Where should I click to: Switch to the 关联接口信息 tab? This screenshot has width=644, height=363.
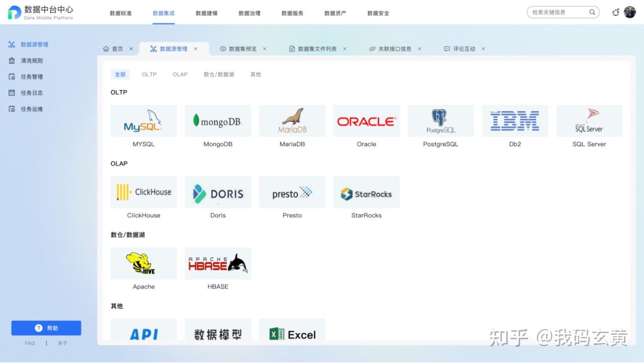pyautogui.click(x=395, y=49)
